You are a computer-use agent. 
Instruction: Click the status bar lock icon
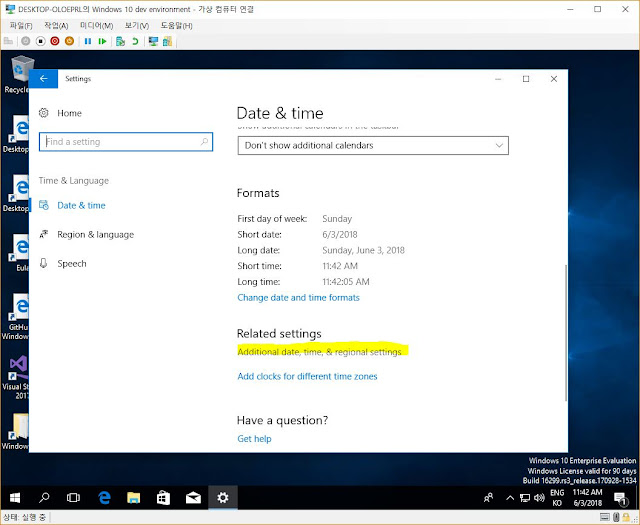(x=626, y=518)
